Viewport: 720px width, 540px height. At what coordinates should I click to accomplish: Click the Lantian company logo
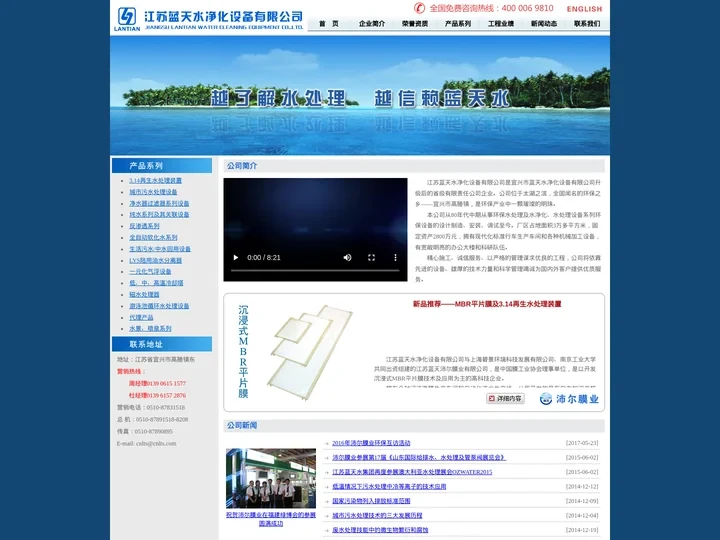(127, 19)
